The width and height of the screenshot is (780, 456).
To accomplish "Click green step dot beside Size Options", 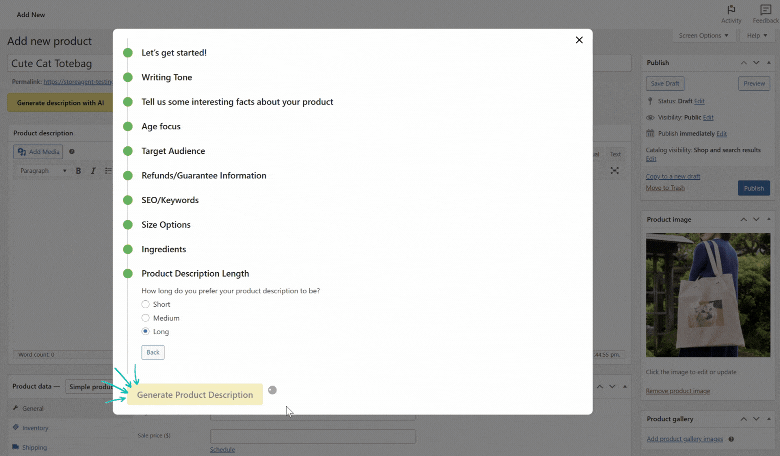I will [128, 225].
